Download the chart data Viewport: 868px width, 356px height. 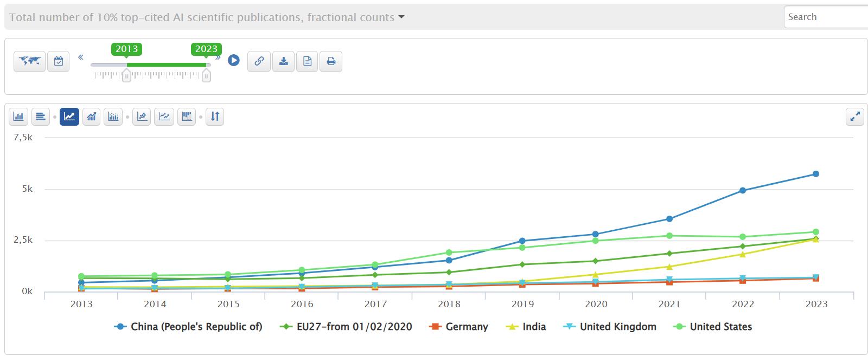283,61
